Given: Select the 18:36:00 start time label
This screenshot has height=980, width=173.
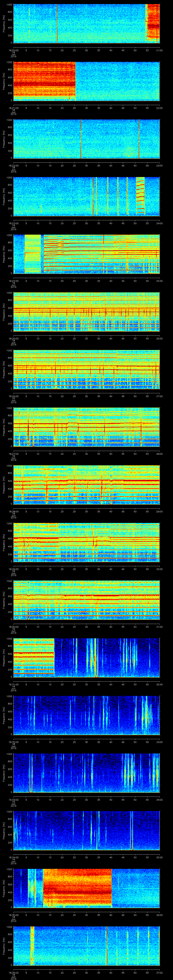Looking at the screenshot, I should (x=13, y=972).
